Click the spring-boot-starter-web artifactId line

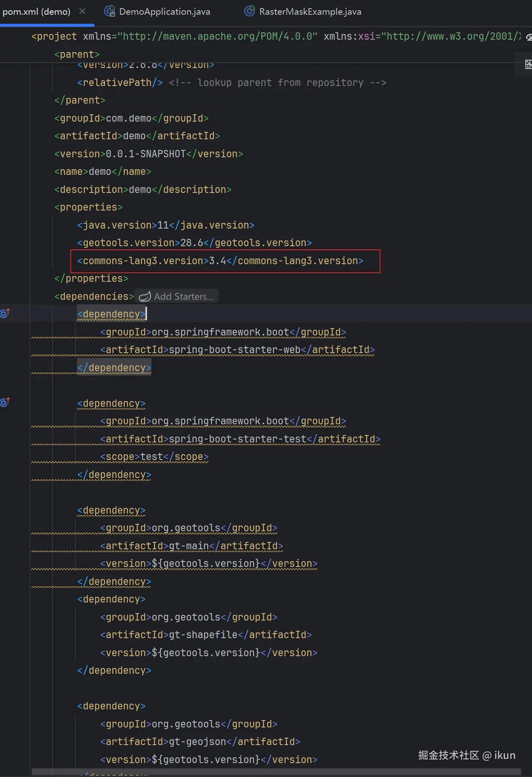238,350
